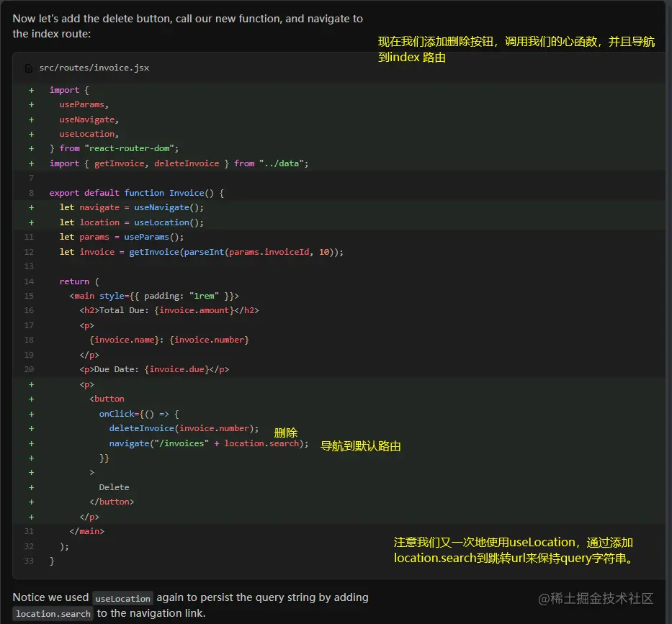672x624 pixels.
Task: Click "useParams," in the import list
Action: [x=84, y=104]
